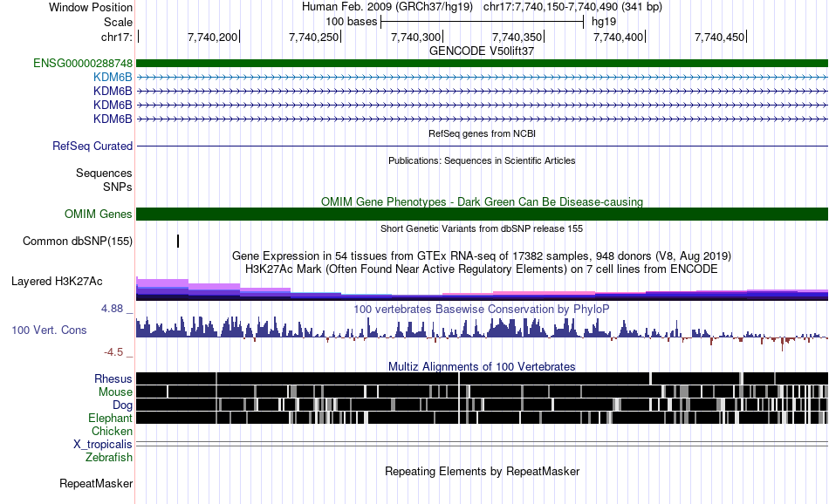This screenshot has height=504, width=829.
Task: Click the chr17: ruler label
Action: point(117,37)
